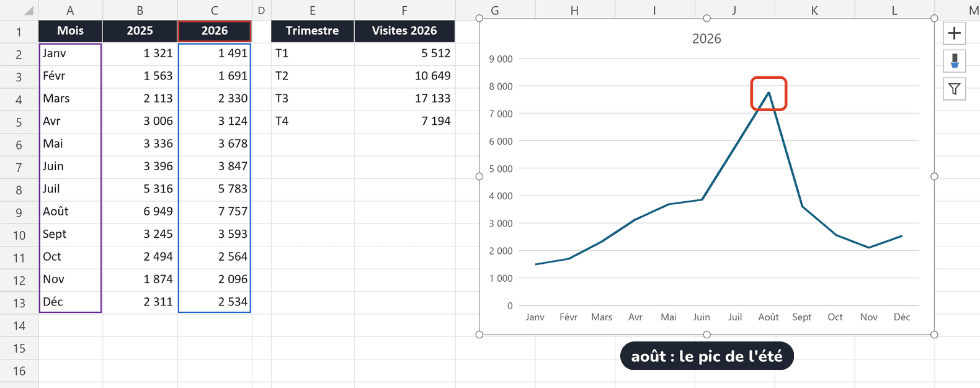Click the chart's right-middle resize handle
The height and width of the screenshot is (388, 980).
tap(934, 176)
